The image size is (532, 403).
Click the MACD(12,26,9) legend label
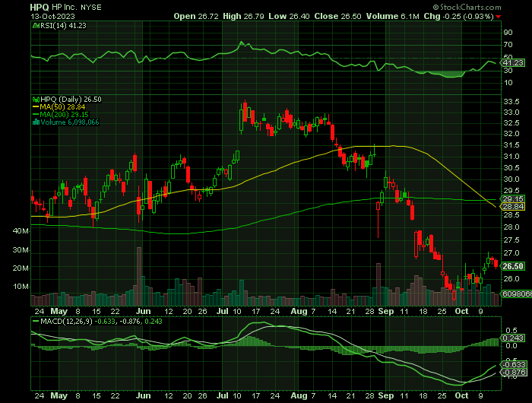tap(66, 322)
